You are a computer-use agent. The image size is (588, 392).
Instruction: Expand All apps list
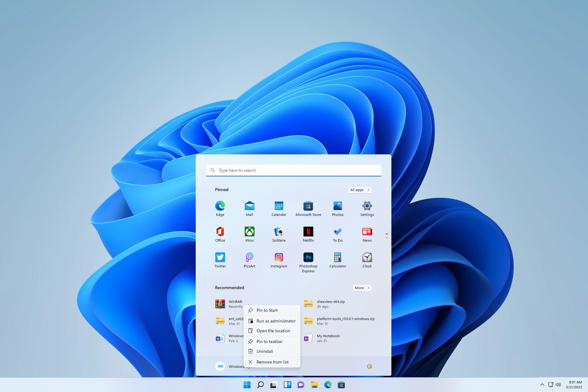coord(359,190)
